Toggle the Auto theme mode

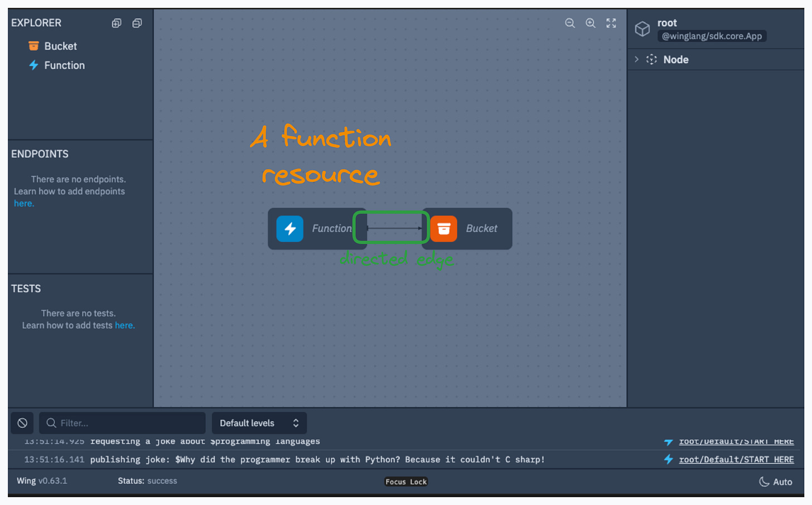coord(775,482)
